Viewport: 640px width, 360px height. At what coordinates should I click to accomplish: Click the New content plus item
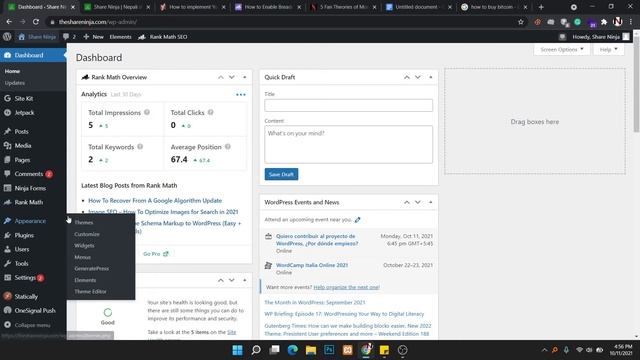click(x=93, y=37)
